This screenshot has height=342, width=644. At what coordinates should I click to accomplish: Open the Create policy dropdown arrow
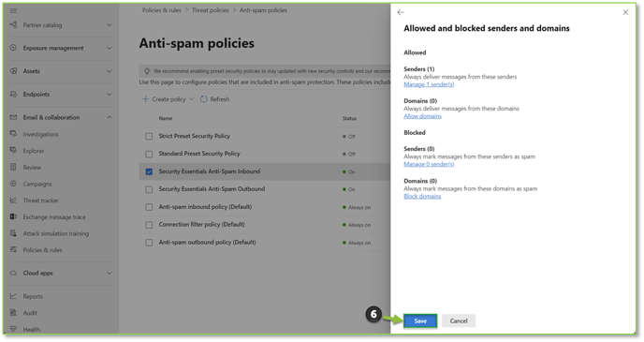tap(191, 99)
